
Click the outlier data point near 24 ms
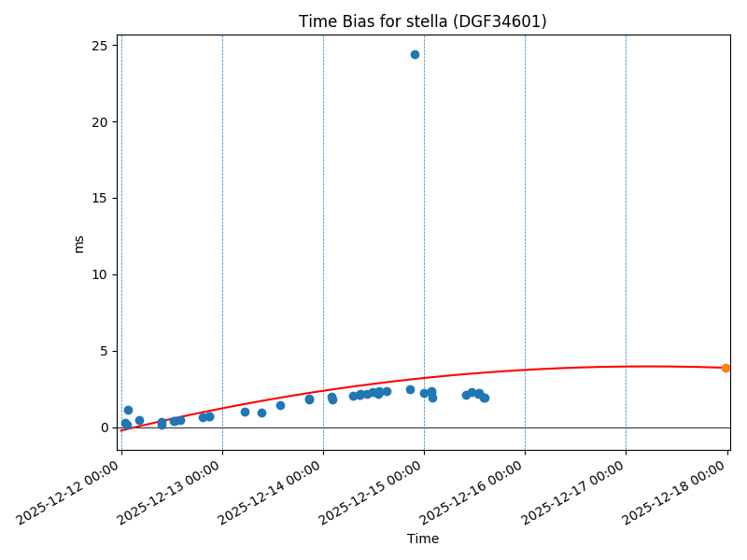(x=415, y=54)
